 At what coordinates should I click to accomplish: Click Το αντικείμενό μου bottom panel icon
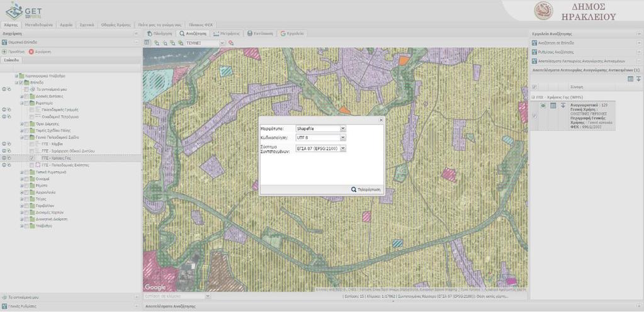(4, 297)
